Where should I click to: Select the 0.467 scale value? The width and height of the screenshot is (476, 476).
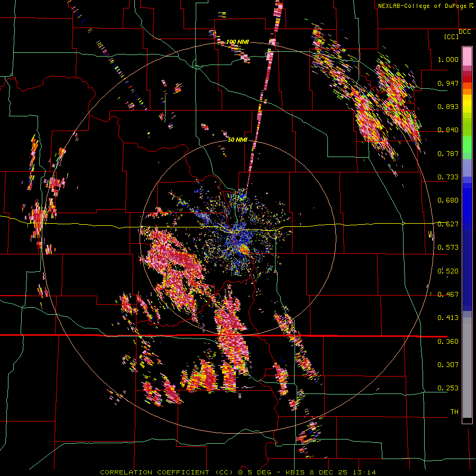point(448,295)
